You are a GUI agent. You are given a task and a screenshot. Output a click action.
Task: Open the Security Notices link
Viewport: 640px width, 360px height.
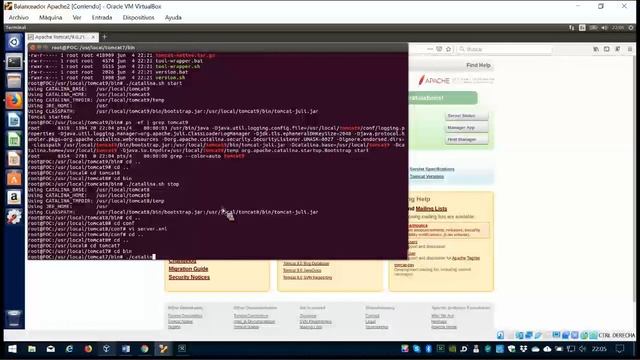189,277
